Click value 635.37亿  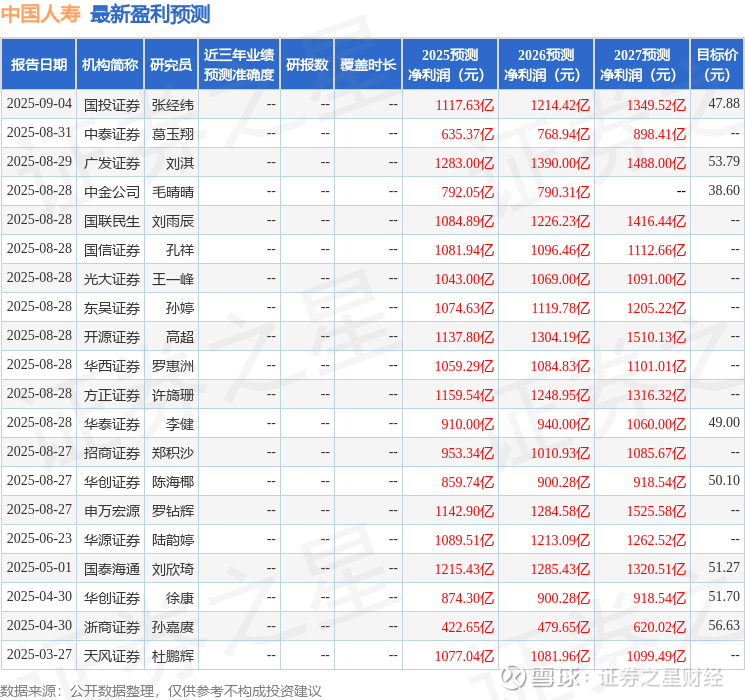(468, 134)
